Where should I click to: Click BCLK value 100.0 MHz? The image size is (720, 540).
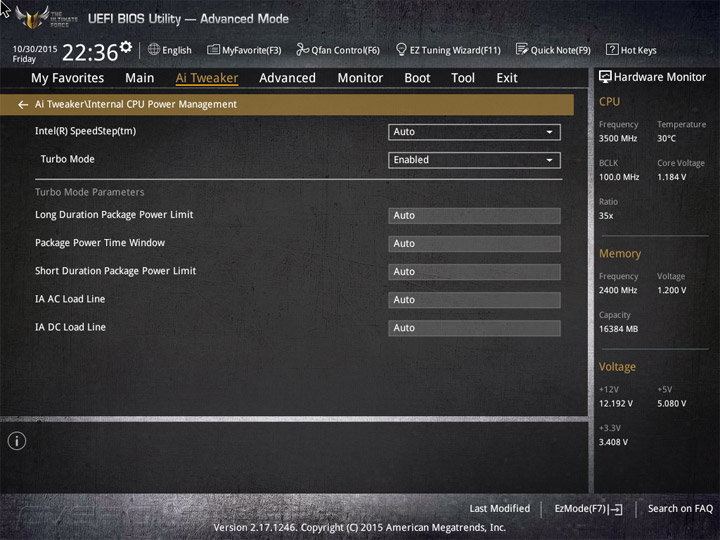pos(619,177)
